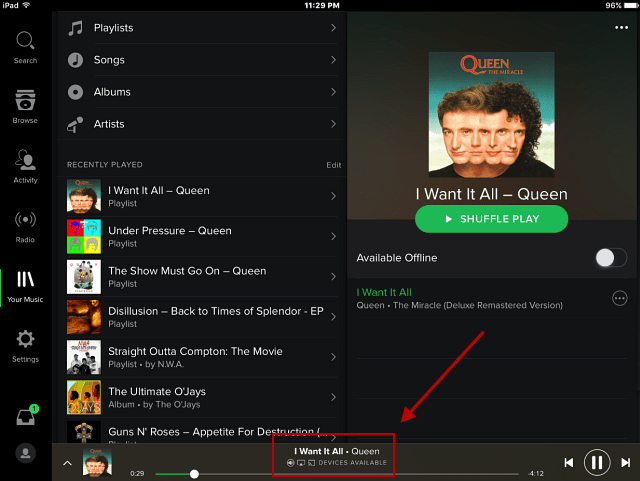Open the user profile avatar icon
Screen dimensions: 640x481
pos(25,453)
